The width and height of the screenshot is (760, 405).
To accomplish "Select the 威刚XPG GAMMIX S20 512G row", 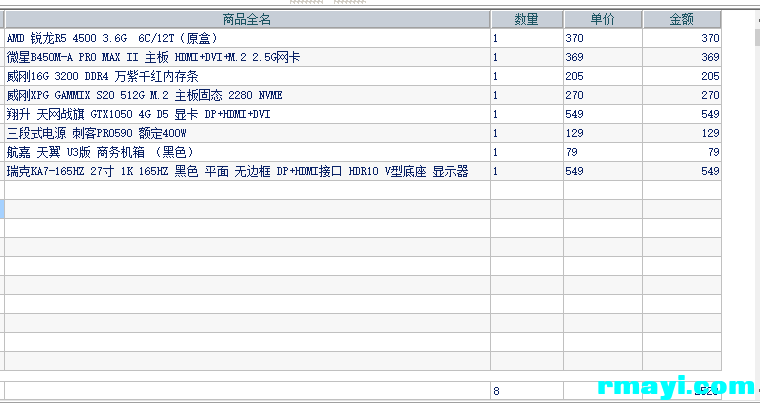I will pos(363,95).
